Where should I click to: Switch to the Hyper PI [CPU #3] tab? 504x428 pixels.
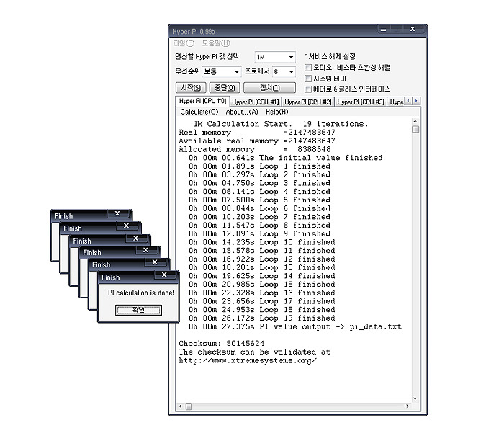(361, 102)
